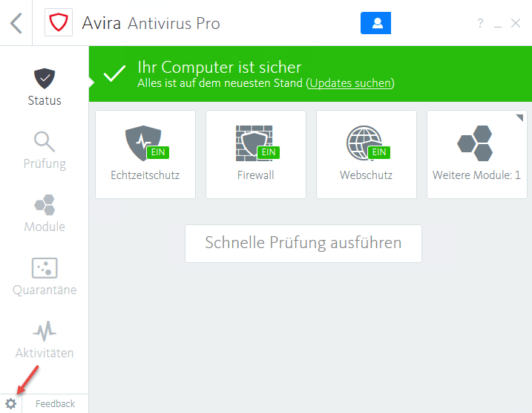Toggle the EIN badge on Echtzeitschutz

(158, 152)
